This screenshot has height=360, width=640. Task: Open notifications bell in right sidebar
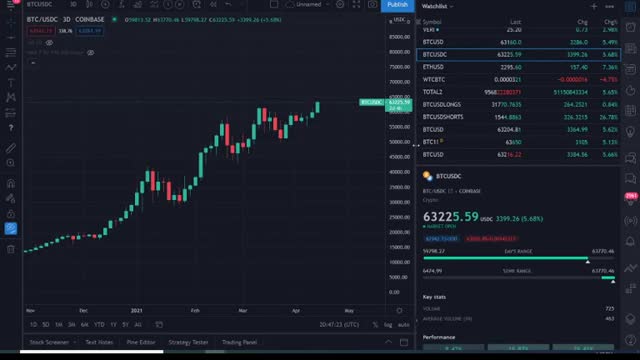(631, 241)
